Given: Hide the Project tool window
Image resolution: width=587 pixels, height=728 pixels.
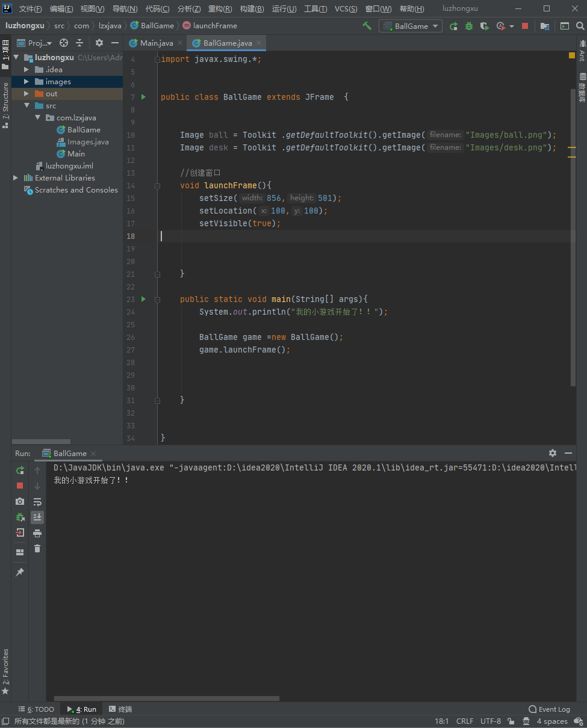Looking at the screenshot, I should (x=114, y=43).
